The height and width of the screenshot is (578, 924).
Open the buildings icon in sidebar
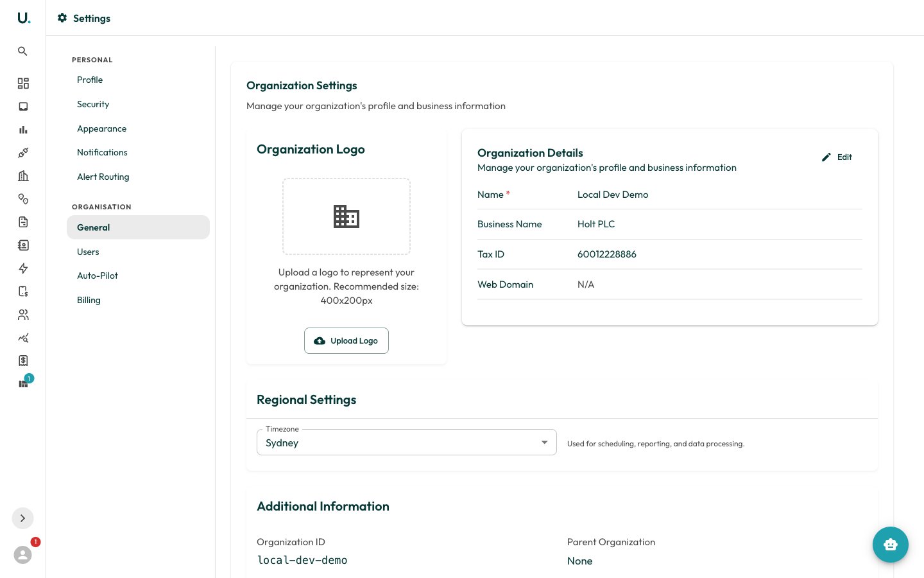click(23, 176)
